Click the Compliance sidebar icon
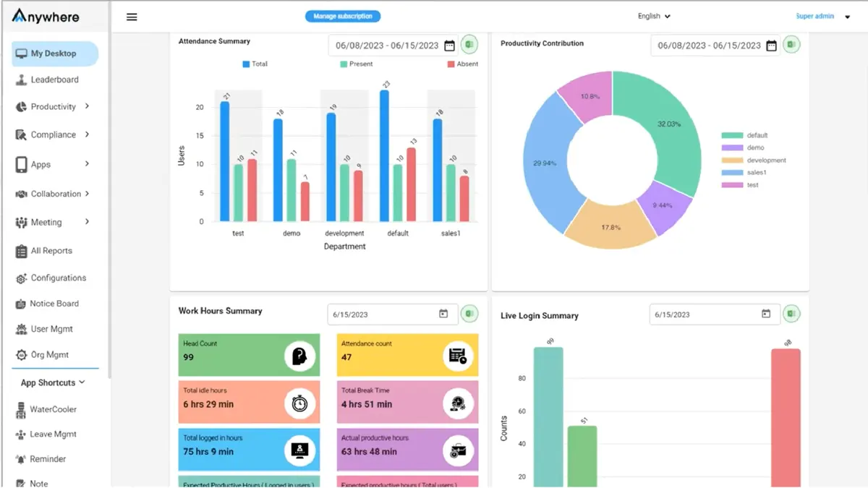 (22, 134)
